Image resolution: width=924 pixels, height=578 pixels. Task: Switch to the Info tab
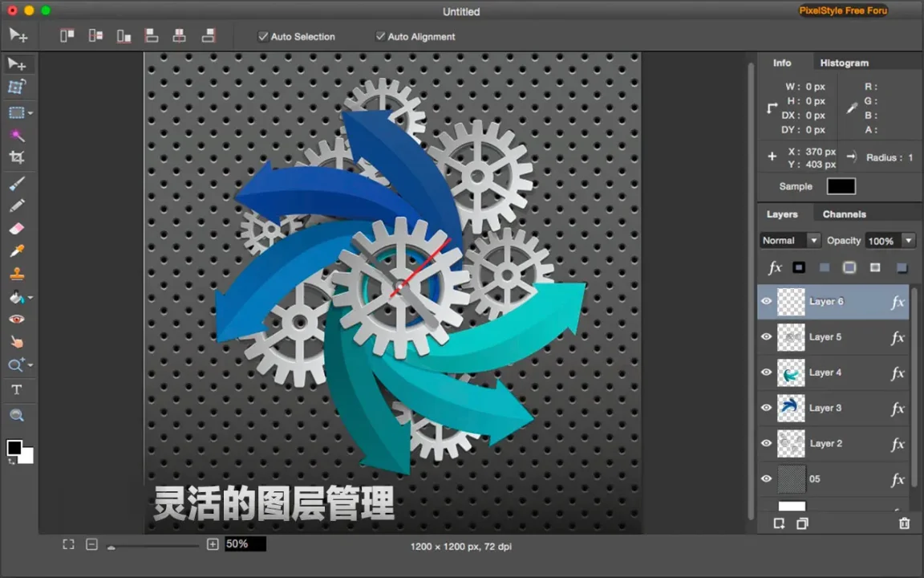pos(782,63)
